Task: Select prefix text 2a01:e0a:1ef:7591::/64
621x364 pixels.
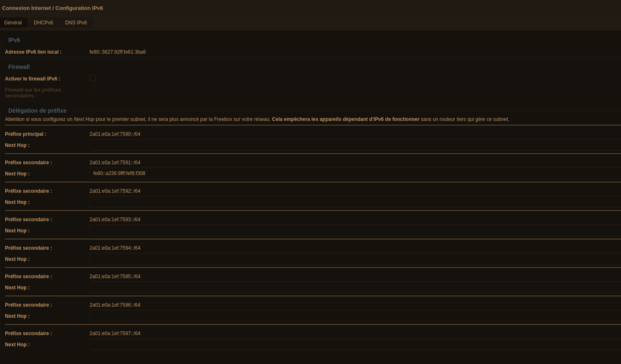Action: (x=115, y=163)
